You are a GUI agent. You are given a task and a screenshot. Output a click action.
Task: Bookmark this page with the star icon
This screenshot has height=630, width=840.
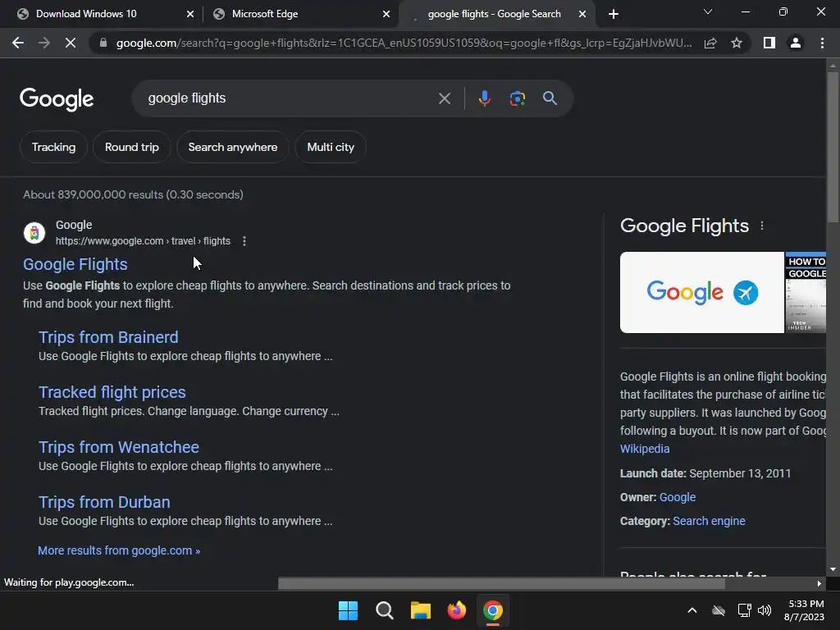(x=737, y=43)
